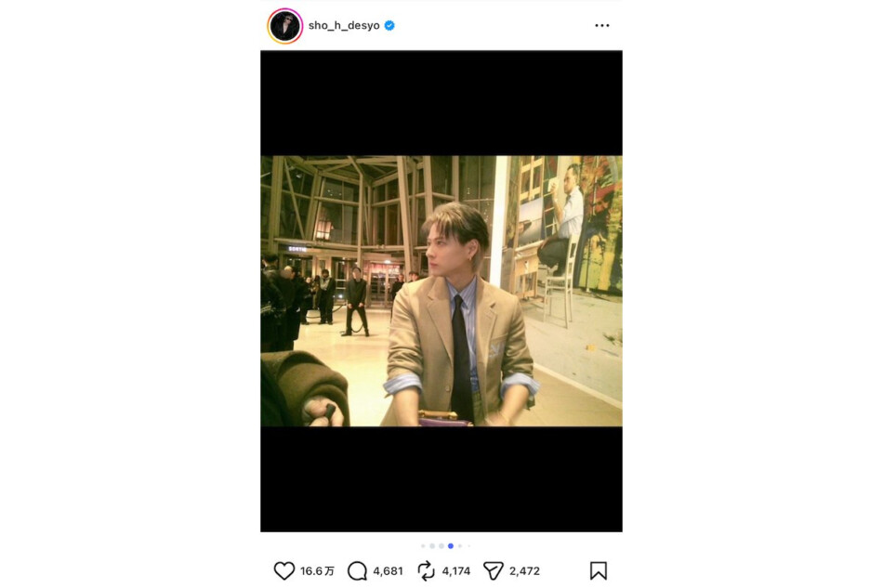The height and width of the screenshot is (588, 883).
Task: Share the post with the paper plane icon
Action: point(493,570)
